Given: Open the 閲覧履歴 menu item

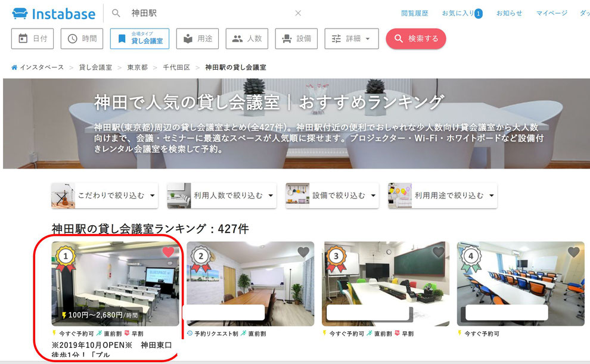Looking at the screenshot, I should point(415,13).
